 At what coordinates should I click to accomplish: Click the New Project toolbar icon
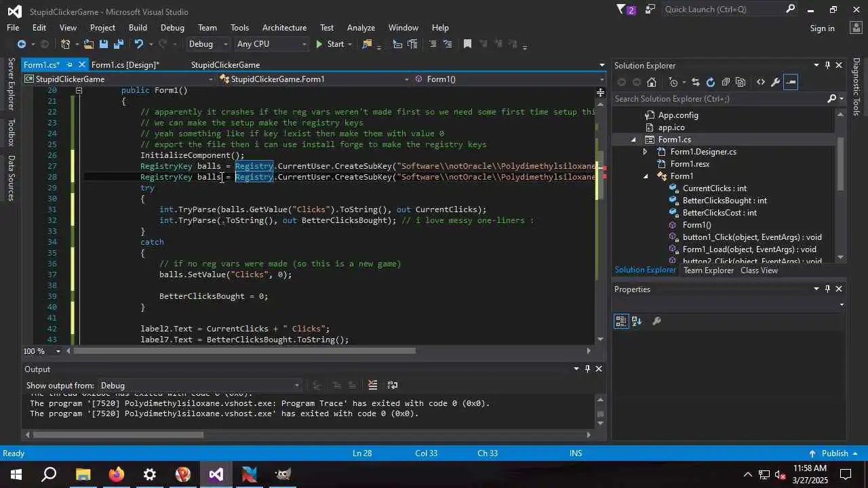tap(66, 44)
